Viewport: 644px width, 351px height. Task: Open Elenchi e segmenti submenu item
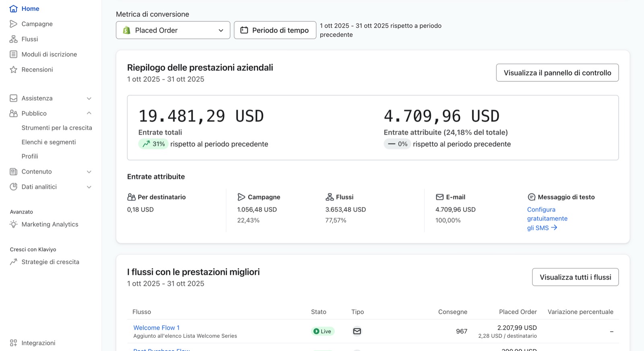(x=49, y=142)
